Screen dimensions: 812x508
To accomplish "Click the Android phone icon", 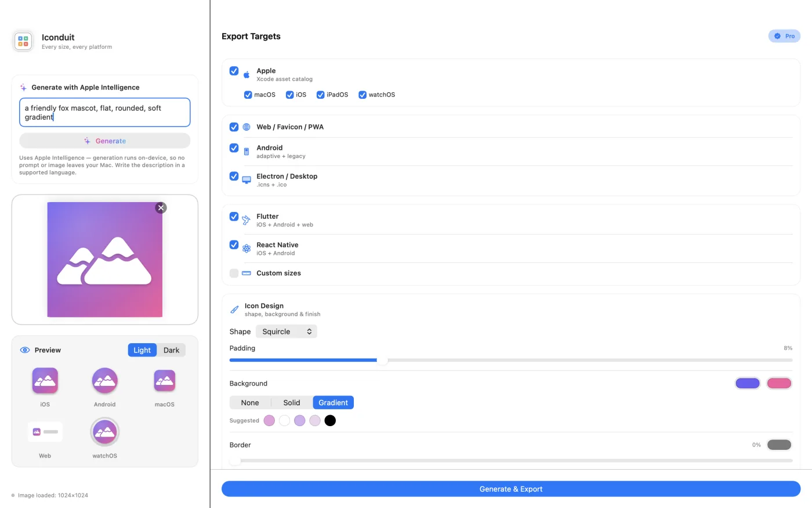I will point(246,152).
